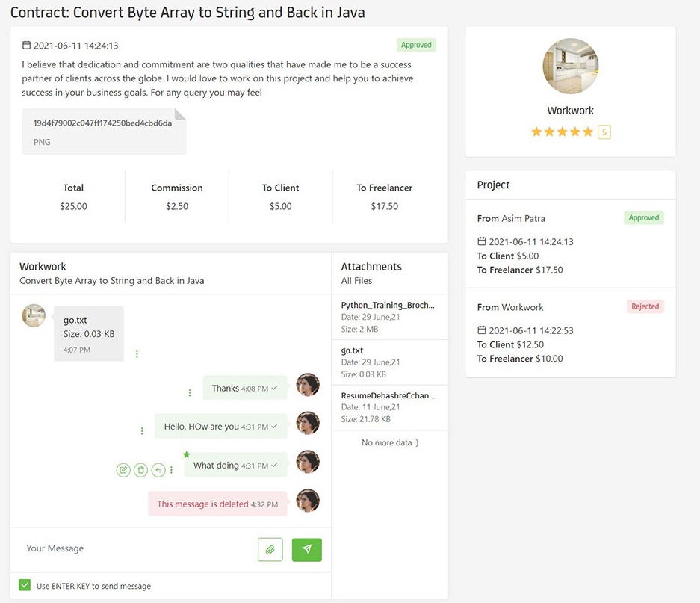The width and height of the screenshot is (700, 603).
Task: Click the Workwork profile avatar picture
Action: pyautogui.click(x=570, y=67)
